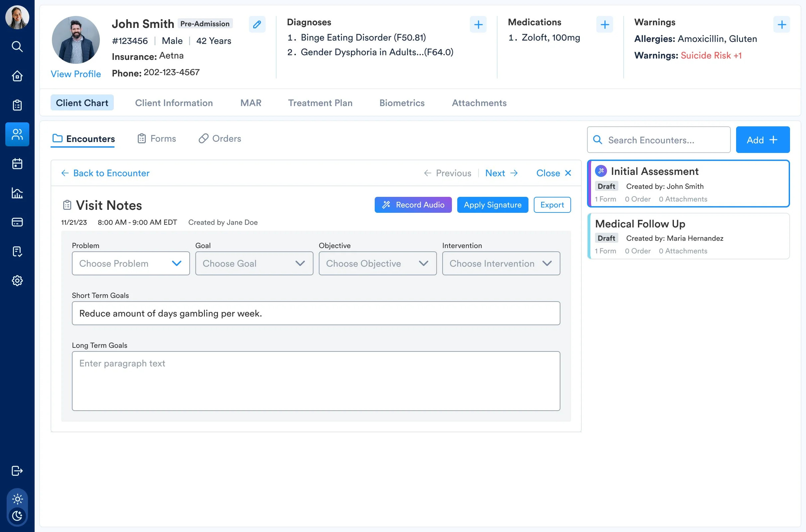Image resolution: width=806 pixels, height=532 pixels.
Task: Select the Medical Follow Up encounter card
Action: (688, 236)
